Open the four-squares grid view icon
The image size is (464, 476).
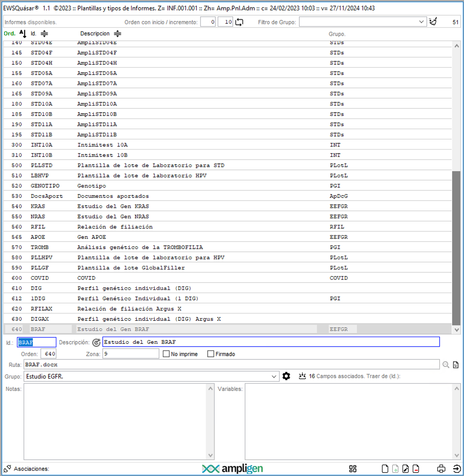353,469
